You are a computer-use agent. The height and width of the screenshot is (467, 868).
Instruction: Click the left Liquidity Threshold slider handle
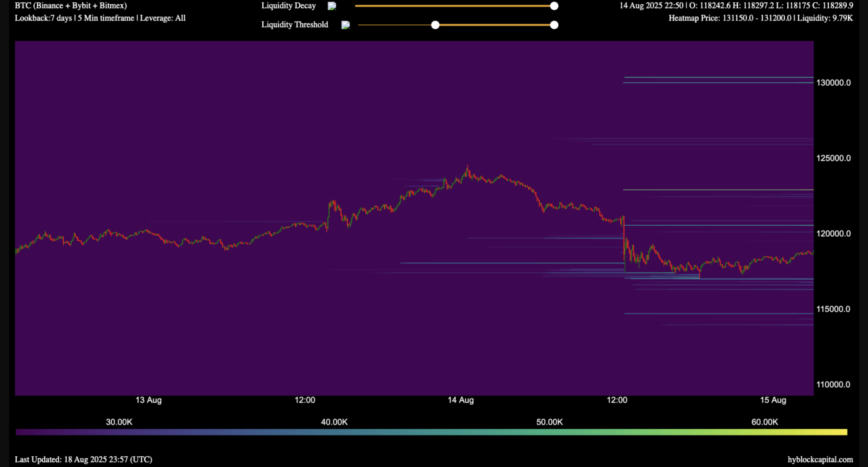tap(435, 25)
